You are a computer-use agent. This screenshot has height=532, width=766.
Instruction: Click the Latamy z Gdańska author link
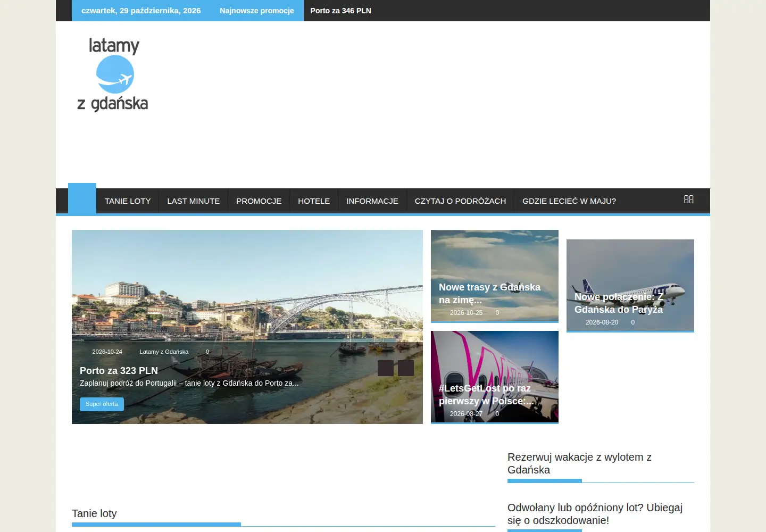point(164,352)
